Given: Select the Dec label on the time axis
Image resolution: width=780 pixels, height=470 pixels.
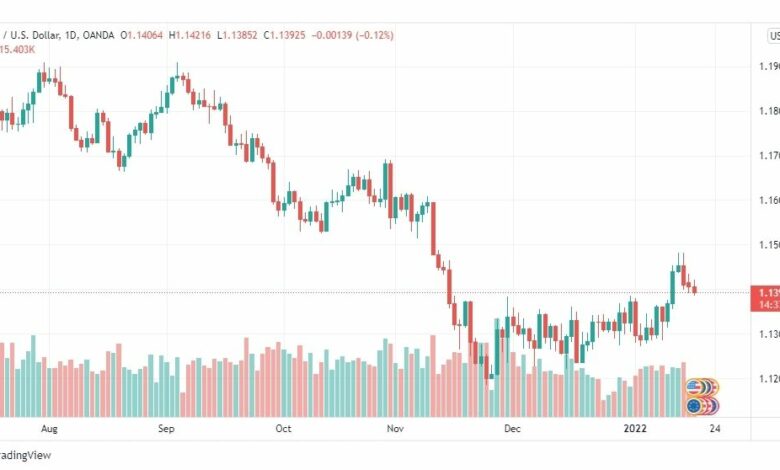Looking at the screenshot, I should tap(512, 429).
